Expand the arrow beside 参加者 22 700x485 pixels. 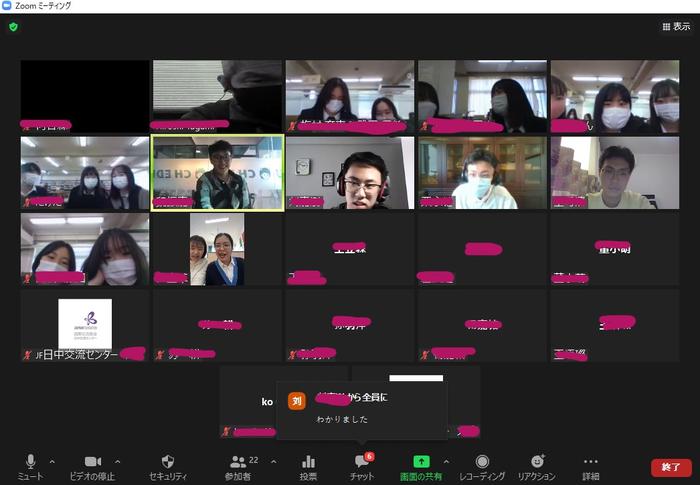[274, 461]
